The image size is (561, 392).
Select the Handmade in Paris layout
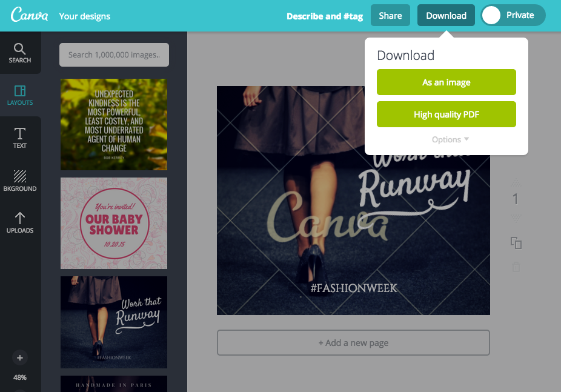[x=114, y=384]
